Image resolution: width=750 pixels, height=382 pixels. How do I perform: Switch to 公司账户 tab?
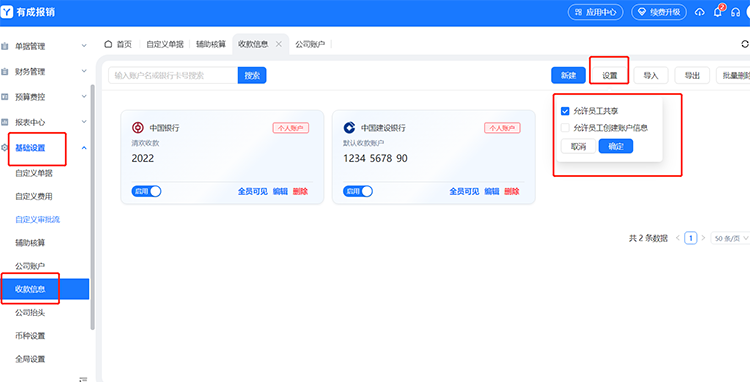point(310,44)
